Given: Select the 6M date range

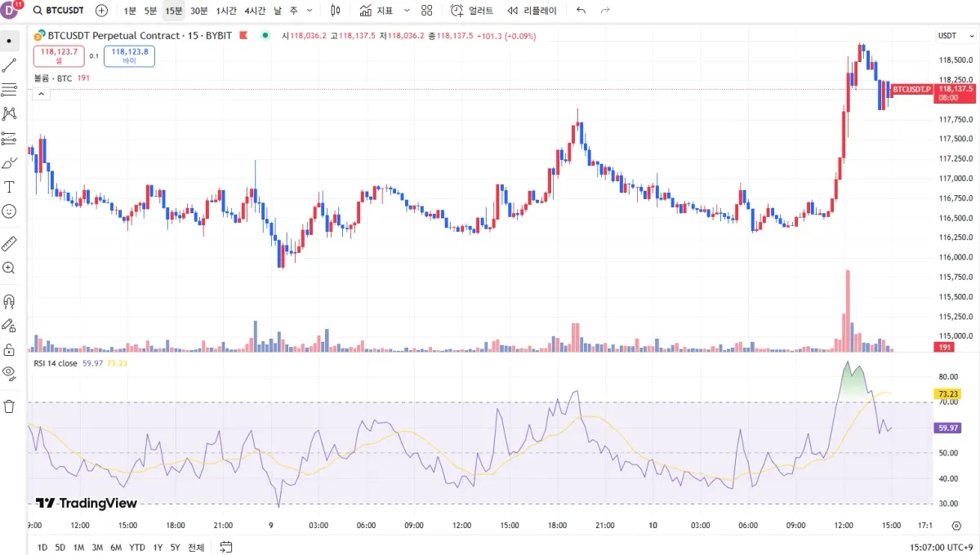Looking at the screenshot, I should pyautogui.click(x=116, y=547).
